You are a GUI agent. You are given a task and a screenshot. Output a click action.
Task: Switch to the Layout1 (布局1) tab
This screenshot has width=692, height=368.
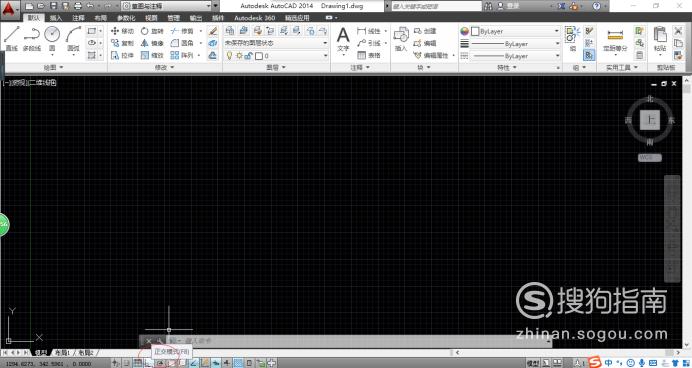tap(62, 353)
